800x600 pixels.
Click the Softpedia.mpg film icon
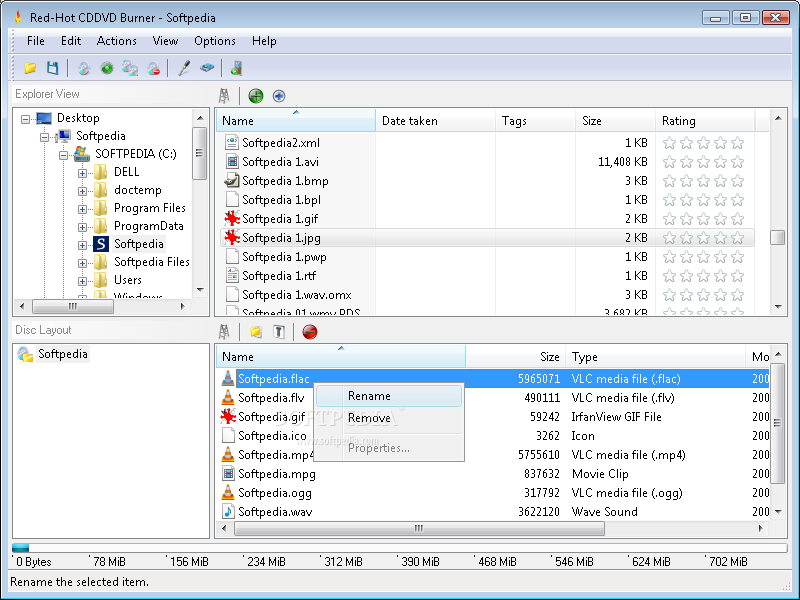click(x=228, y=473)
